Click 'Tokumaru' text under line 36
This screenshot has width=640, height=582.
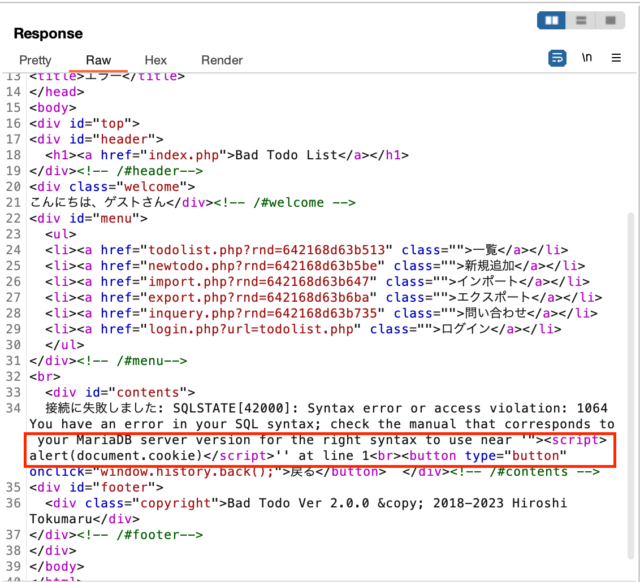click(61, 519)
